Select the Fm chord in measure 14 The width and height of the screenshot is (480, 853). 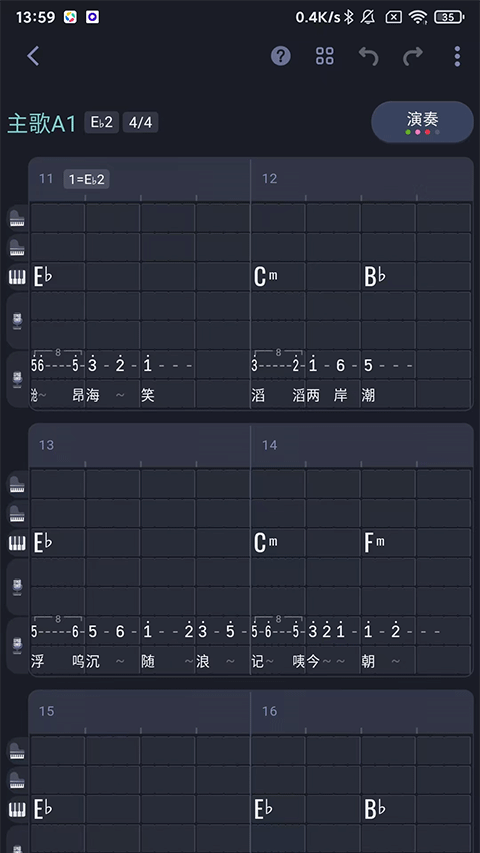coord(374,543)
